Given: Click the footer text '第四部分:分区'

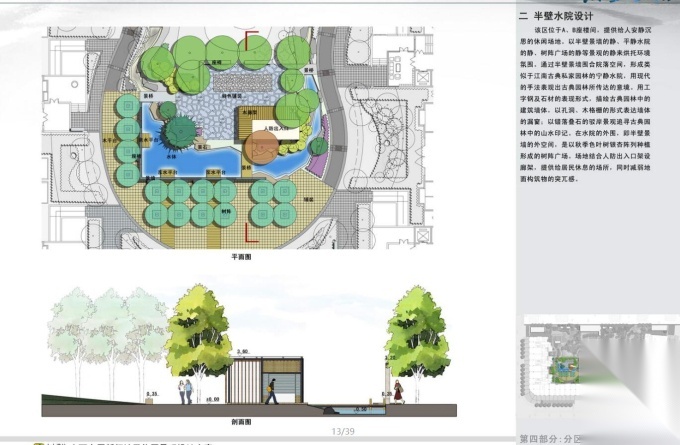Looking at the screenshot, I should 551,439.
